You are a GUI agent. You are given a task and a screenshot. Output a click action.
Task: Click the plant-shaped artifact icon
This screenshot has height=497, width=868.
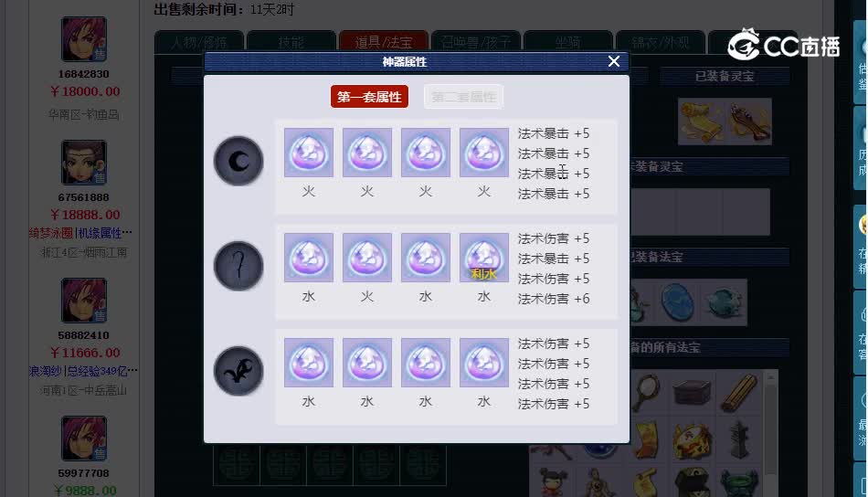pyautogui.click(x=238, y=371)
